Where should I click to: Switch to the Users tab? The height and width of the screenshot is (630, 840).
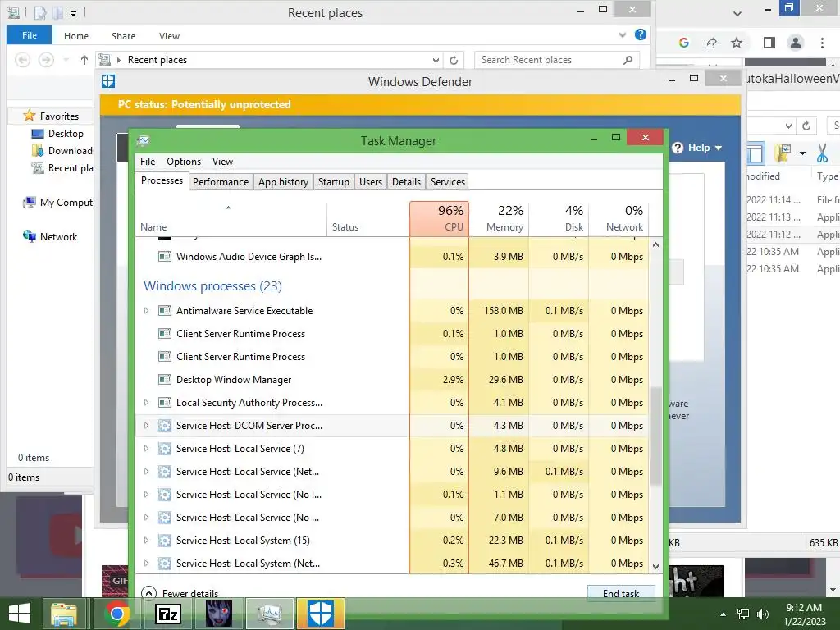pos(371,182)
